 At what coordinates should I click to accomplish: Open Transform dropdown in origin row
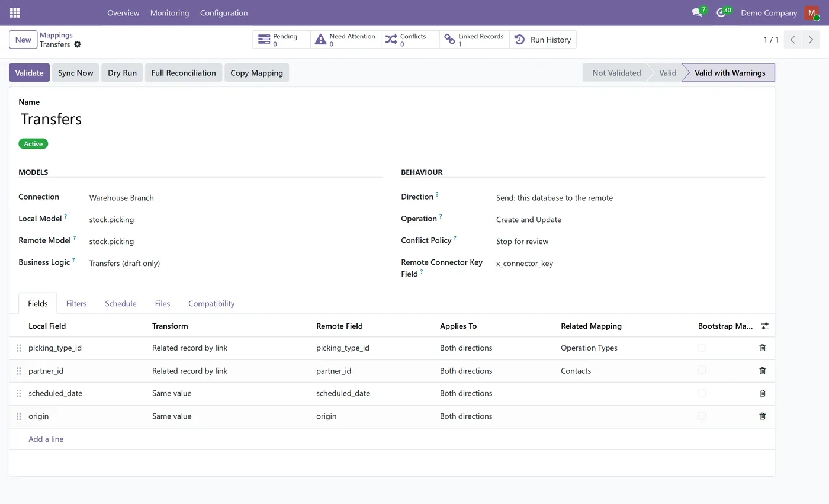[229, 416]
